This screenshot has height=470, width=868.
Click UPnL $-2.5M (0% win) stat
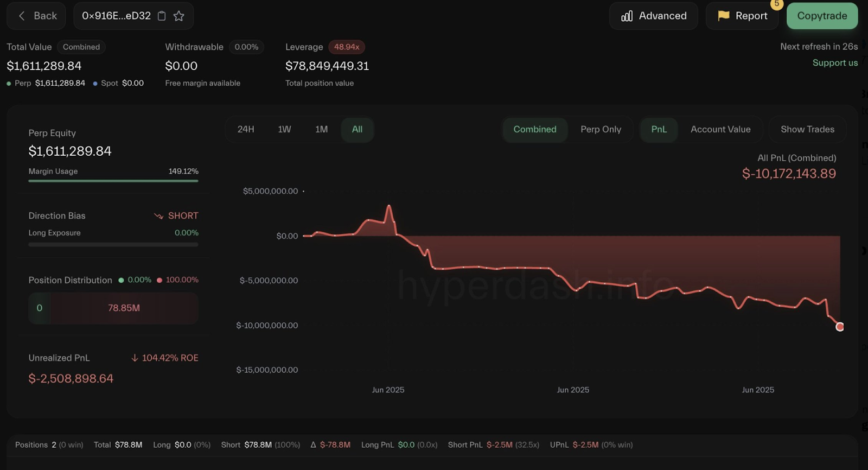(x=591, y=444)
